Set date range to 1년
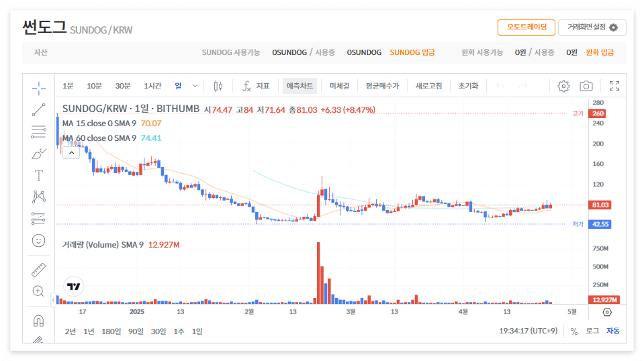This screenshot has width=644, height=361. click(x=89, y=331)
